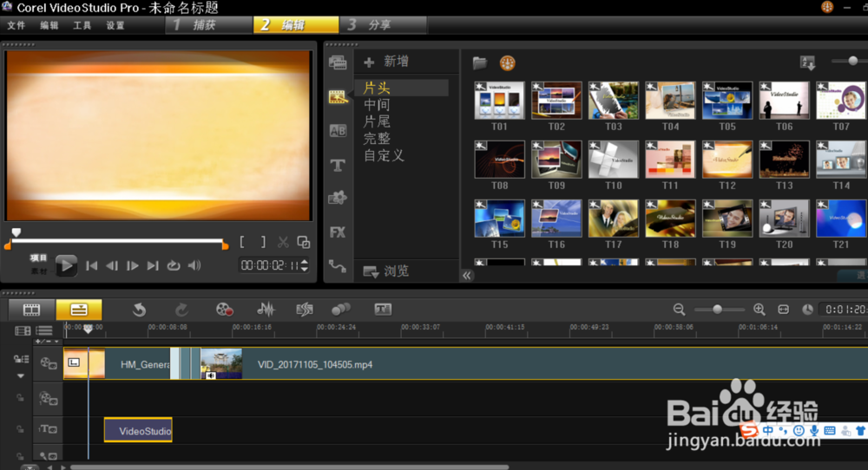Jump to the end of the project

[153, 266]
